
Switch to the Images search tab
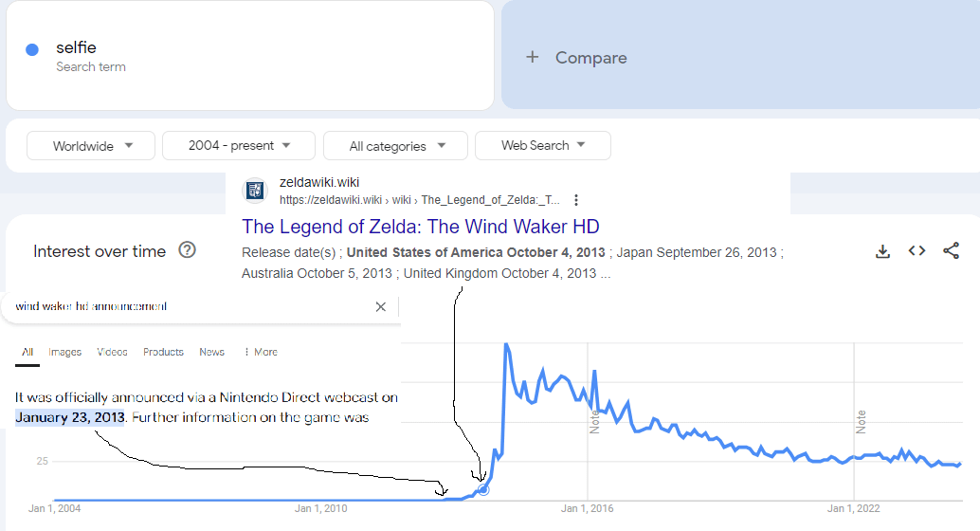pos(65,352)
